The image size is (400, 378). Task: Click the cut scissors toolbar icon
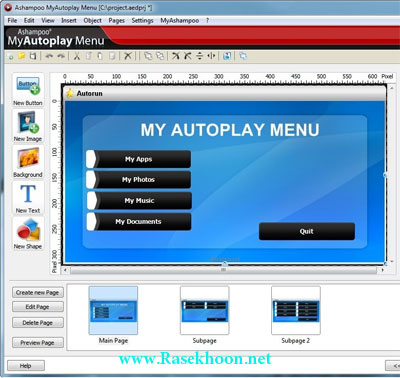point(77,56)
